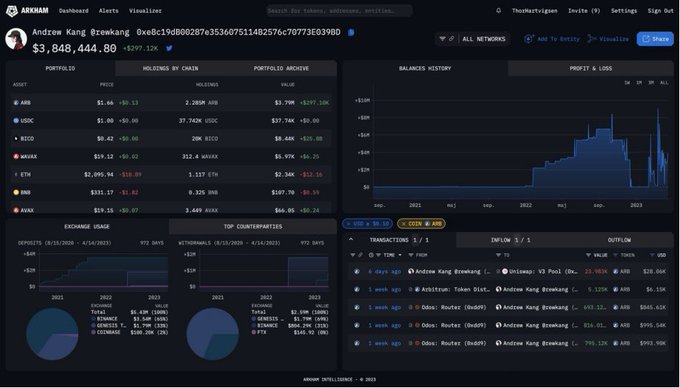Open the notifications bell icon

coord(499,11)
